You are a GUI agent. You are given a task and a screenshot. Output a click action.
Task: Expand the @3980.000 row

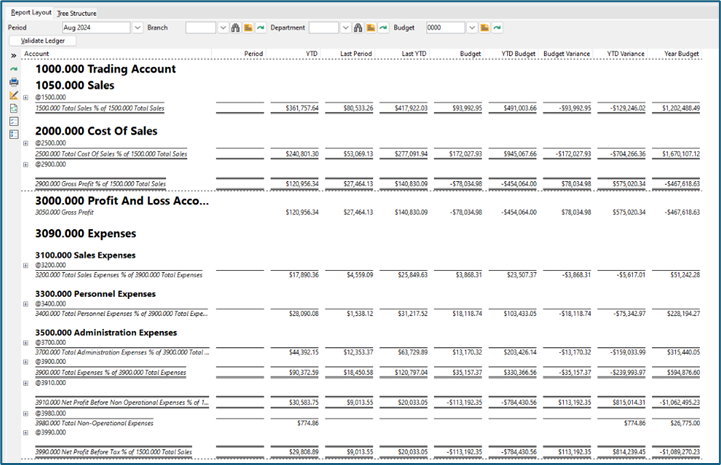coord(26,413)
